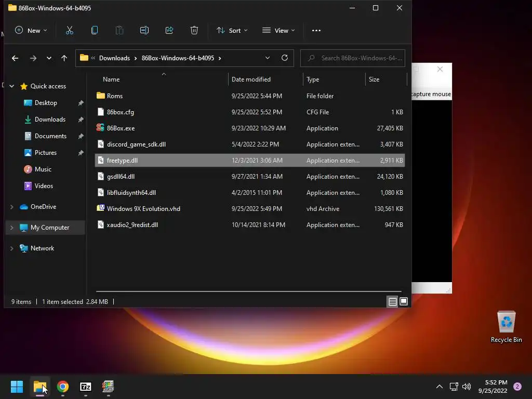Open recent locations dropdown arrow
This screenshot has height=399, width=532.
click(49, 58)
